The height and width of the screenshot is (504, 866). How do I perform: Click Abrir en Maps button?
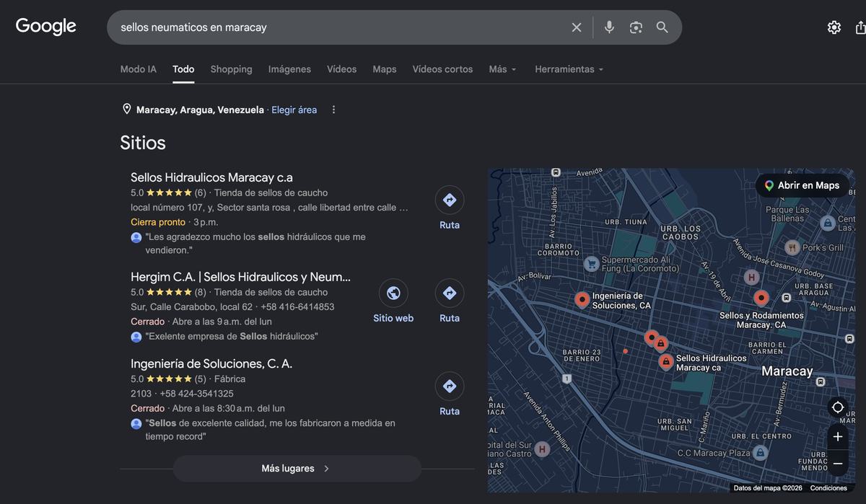coord(802,185)
